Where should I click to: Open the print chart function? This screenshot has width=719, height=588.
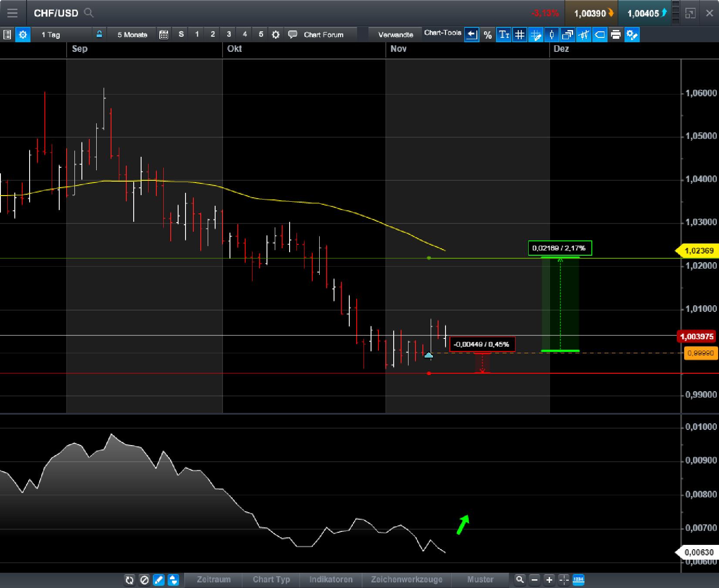tap(615, 35)
